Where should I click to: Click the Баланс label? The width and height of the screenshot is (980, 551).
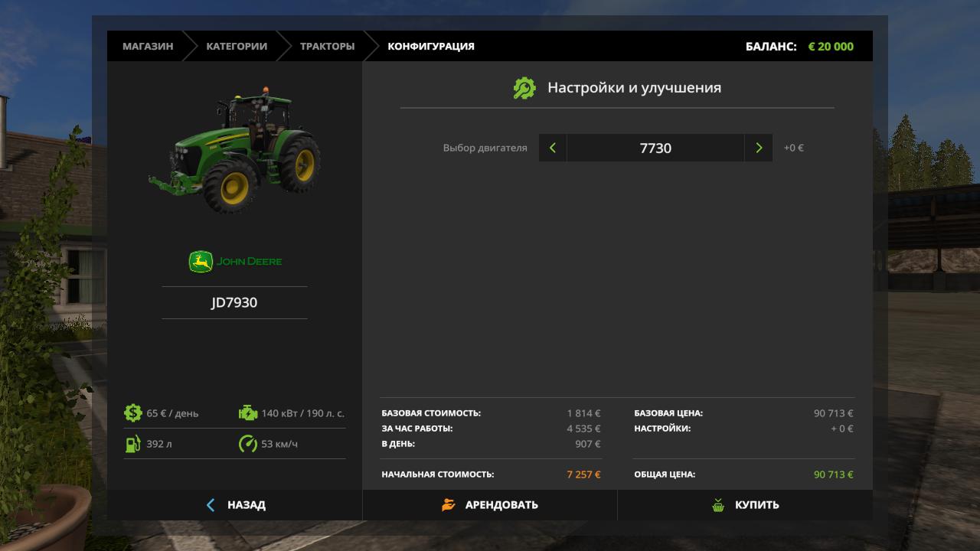[771, 46]
